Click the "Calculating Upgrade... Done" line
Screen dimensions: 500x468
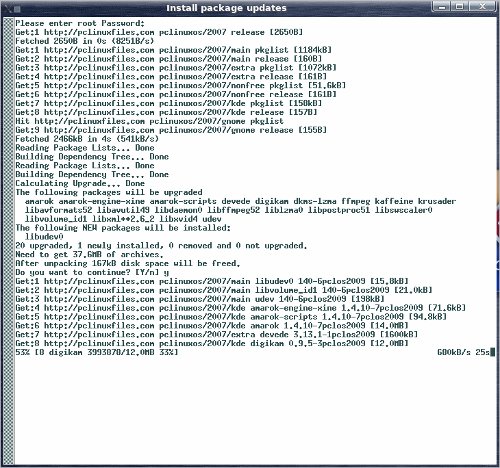point(80,183)
